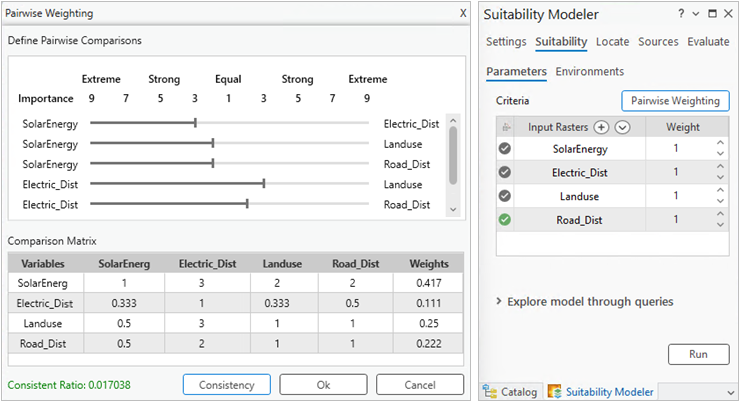Click the Pairwise Weighting button

[x=675, y=101]
